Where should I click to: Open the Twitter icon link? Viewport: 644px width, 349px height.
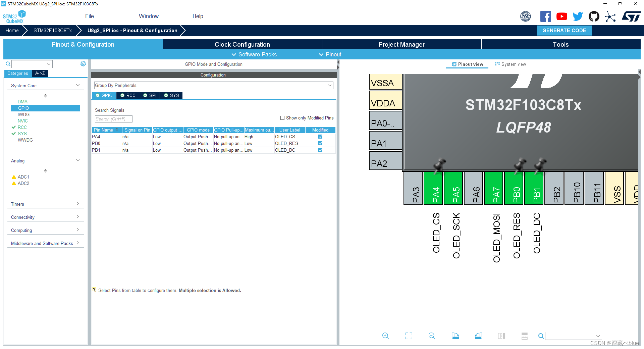(578, 16)
